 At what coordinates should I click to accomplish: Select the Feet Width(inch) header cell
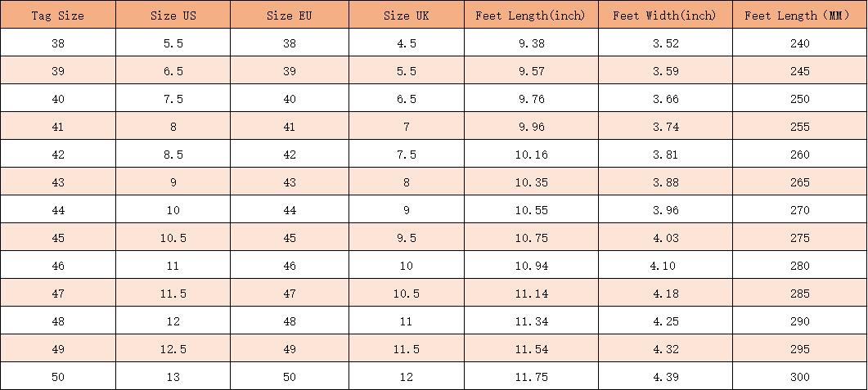click(665, 16)
